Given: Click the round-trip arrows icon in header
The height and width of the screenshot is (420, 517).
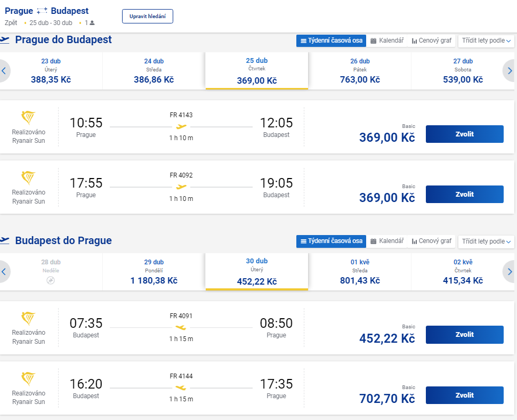Looking at the screenshot, I should (x=42, y=11).
